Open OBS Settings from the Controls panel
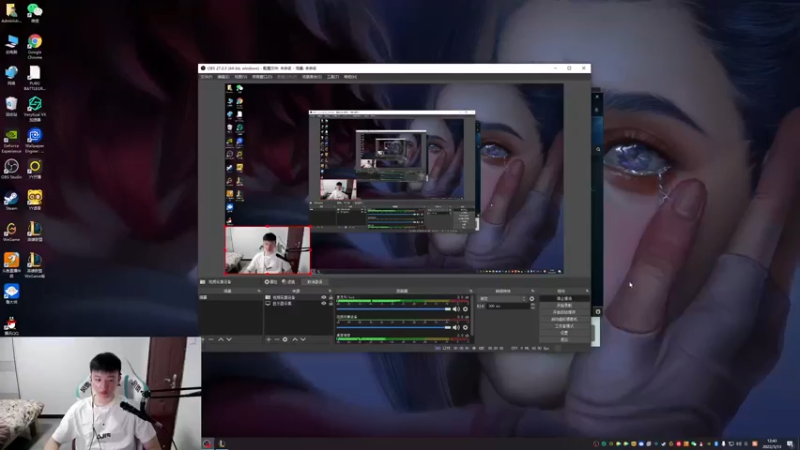 click(x=564, y=333)
